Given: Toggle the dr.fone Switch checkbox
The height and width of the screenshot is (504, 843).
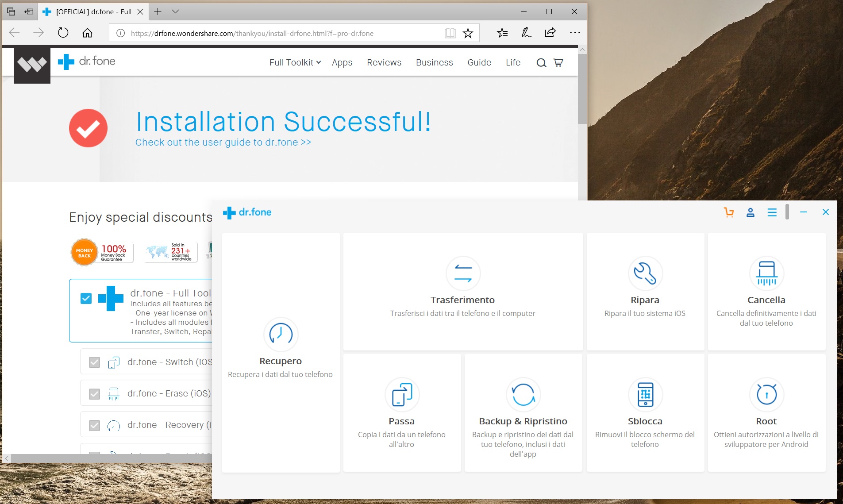Looking at the screenshot, I should coord(94,362).
